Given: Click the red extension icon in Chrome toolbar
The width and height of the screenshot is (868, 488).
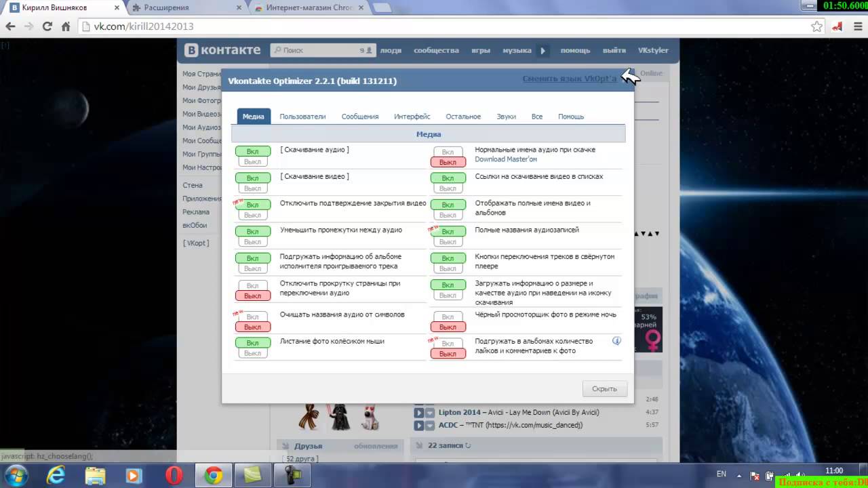Looking at the screenshot, I should 837,26.
